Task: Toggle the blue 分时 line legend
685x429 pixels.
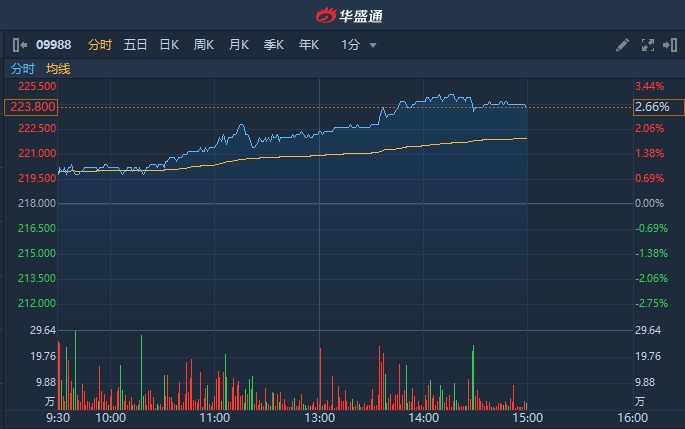Action: coord(22,69)
